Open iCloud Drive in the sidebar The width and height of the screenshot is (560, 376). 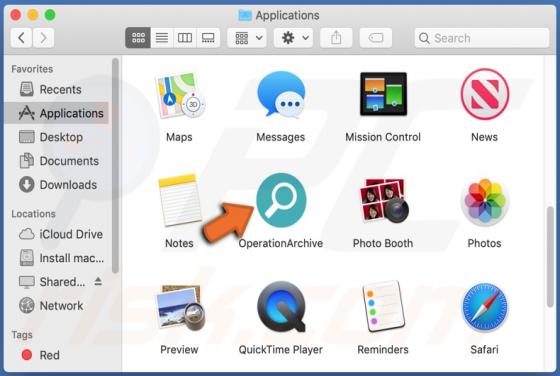point(56,234)
